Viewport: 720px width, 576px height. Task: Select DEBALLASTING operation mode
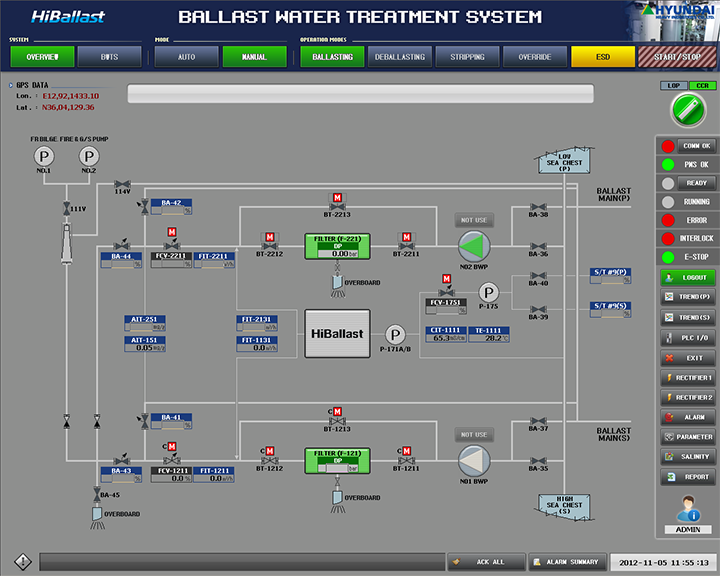coord(400,57)
